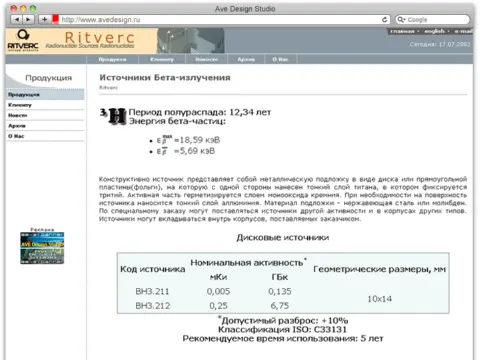
Task: Open Продукция in the top navigation bar
Action: [112, 59]
